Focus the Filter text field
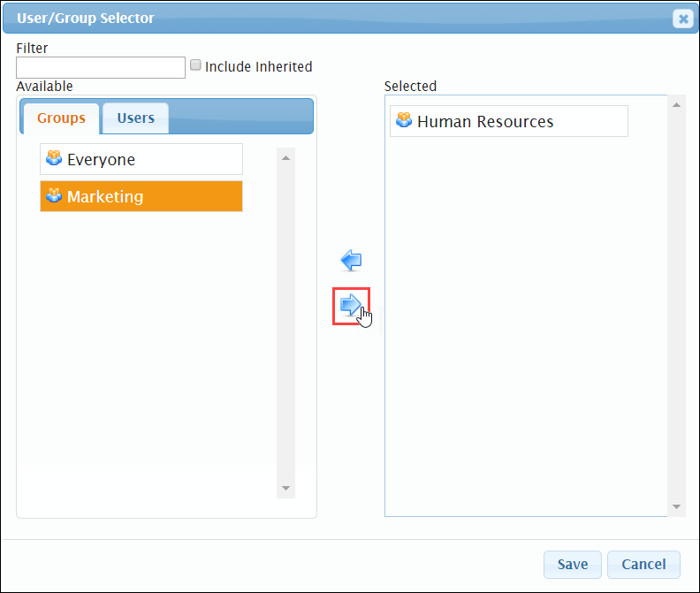 point(101,67)
